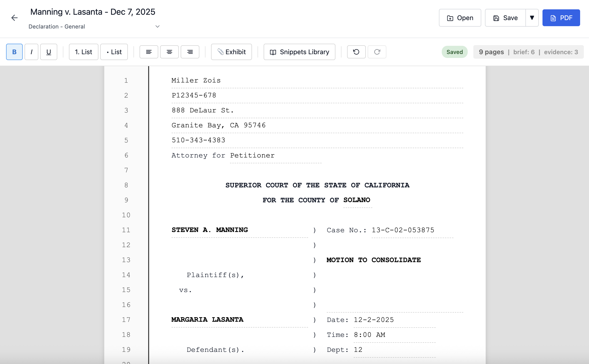
Task: Toggle bulleted list formatting
Action: tap(114, 52)
